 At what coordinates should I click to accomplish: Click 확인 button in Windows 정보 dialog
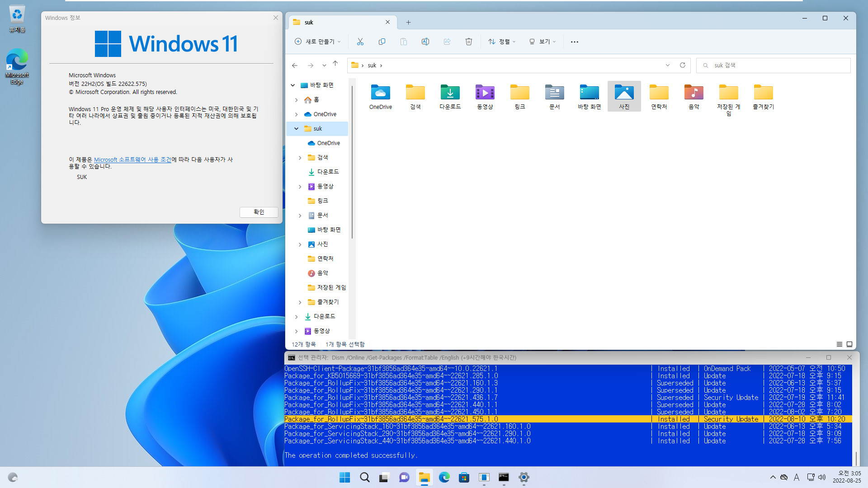(x=259, y=212)
